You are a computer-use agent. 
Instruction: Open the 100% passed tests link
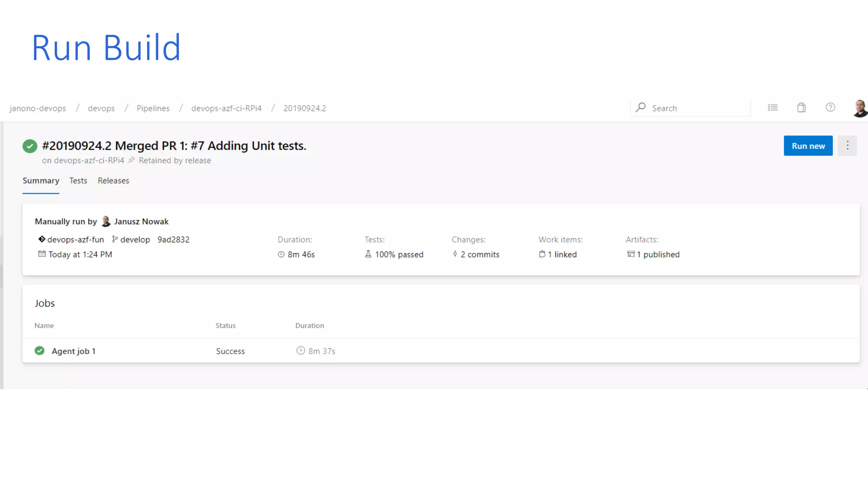(x=399, y=255)
